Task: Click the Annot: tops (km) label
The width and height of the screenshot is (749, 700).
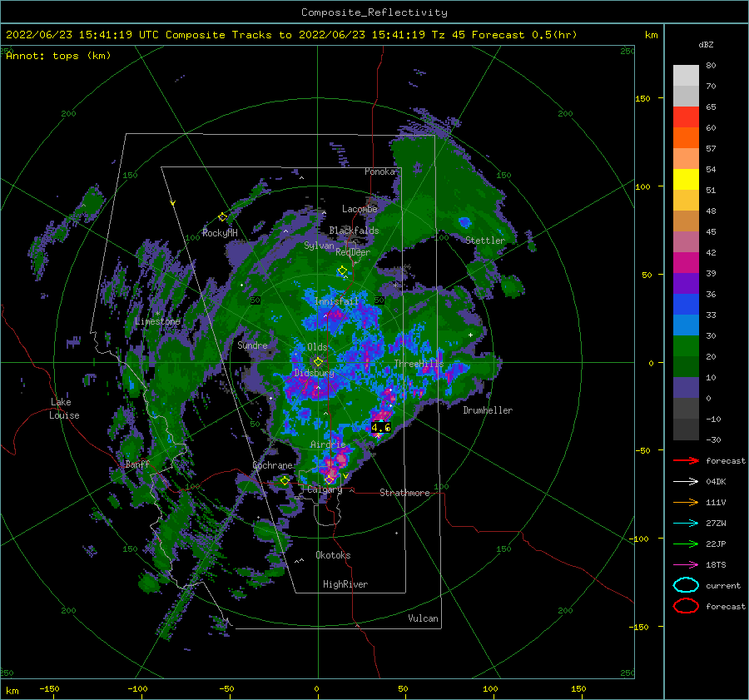Action: click(x=58, y=56)
